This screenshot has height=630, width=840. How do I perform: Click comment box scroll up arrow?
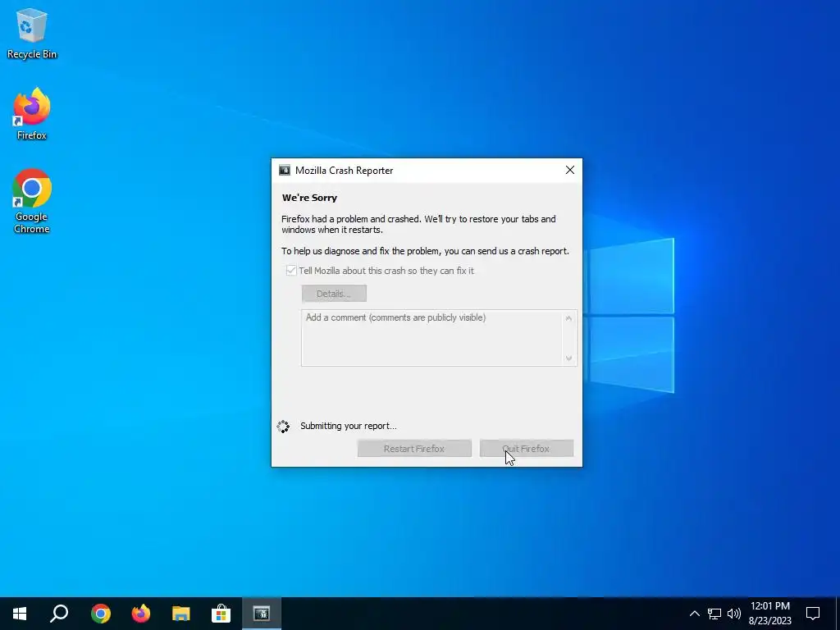[x=568, y=319]
